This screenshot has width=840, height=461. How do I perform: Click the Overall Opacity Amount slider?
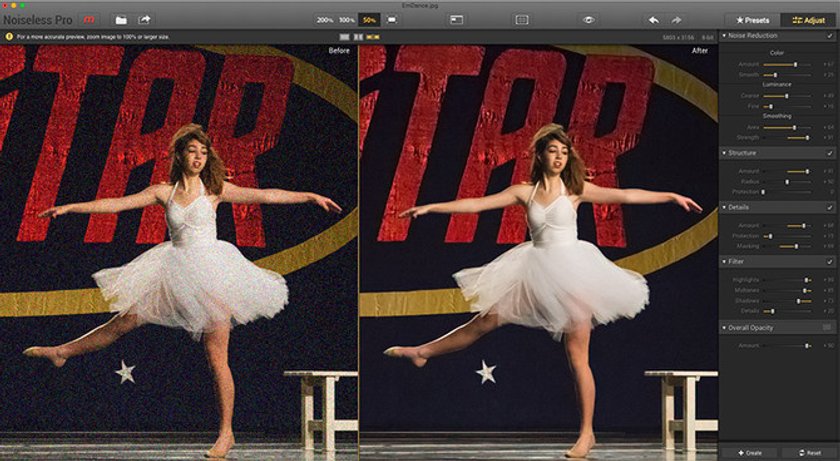pos(786,346)
